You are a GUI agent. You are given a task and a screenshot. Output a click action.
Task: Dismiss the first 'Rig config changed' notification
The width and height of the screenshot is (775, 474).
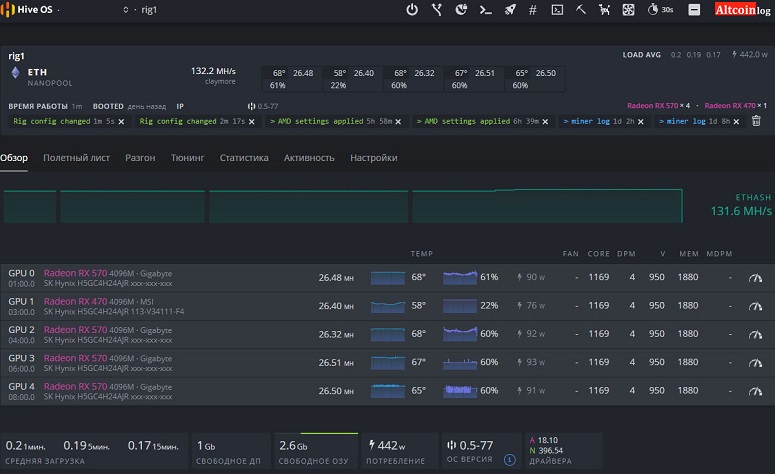coord(122,121)
